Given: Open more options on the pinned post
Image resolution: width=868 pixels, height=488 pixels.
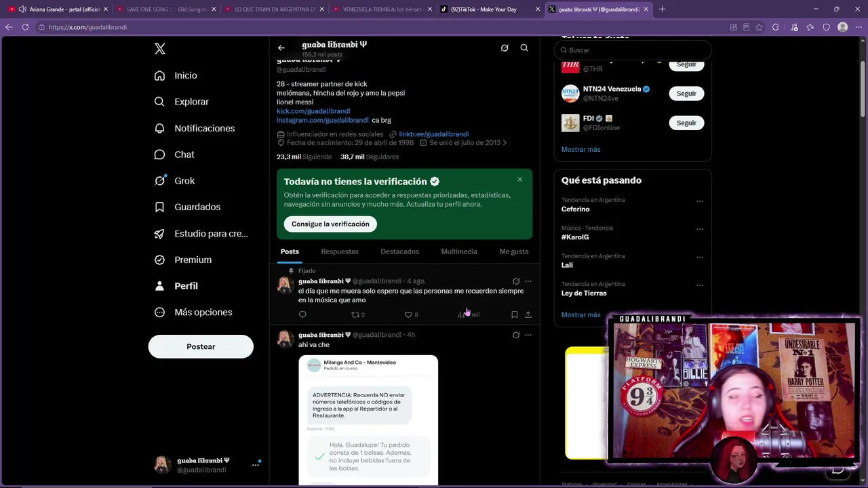Looking at the screenshot, I should (528, 281).
